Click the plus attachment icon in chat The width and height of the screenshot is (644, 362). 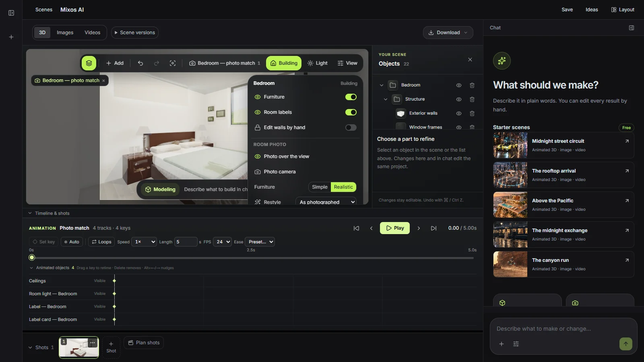[502, 344]
